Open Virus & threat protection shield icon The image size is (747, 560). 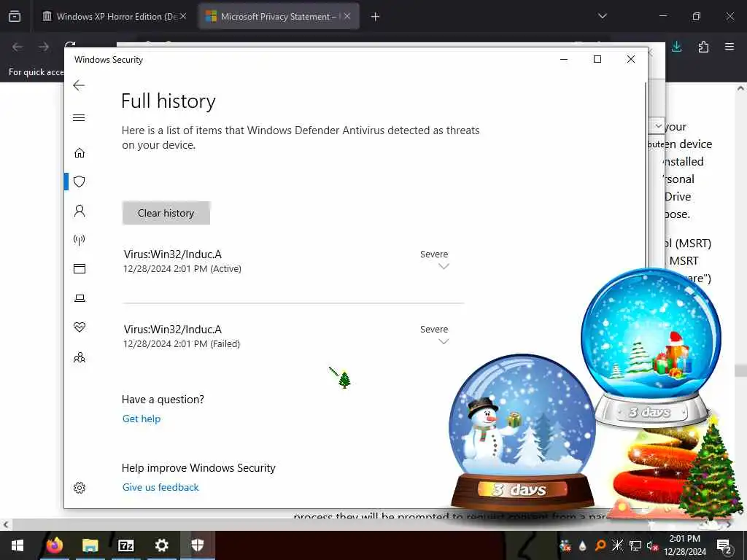coord(80,182)
